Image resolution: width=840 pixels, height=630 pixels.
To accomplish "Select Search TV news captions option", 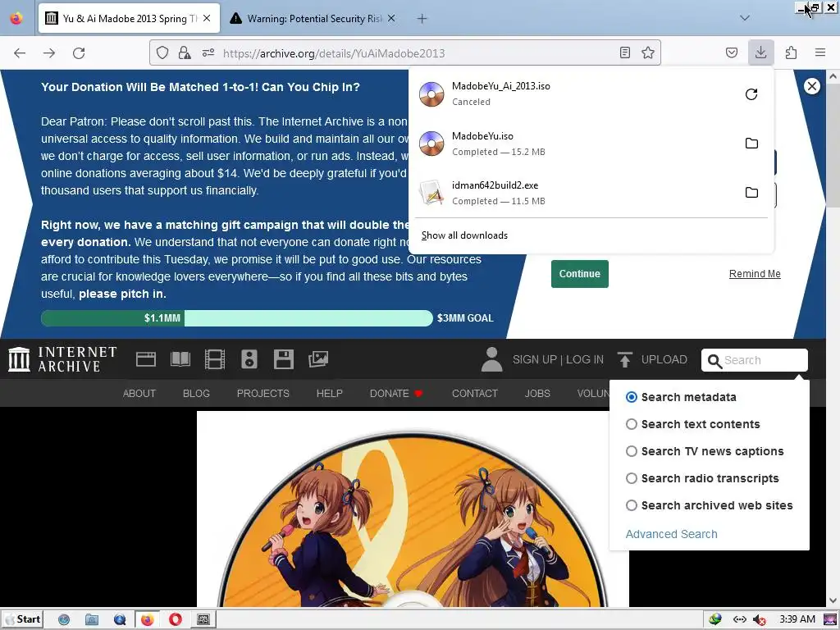I will coord(632,451).
